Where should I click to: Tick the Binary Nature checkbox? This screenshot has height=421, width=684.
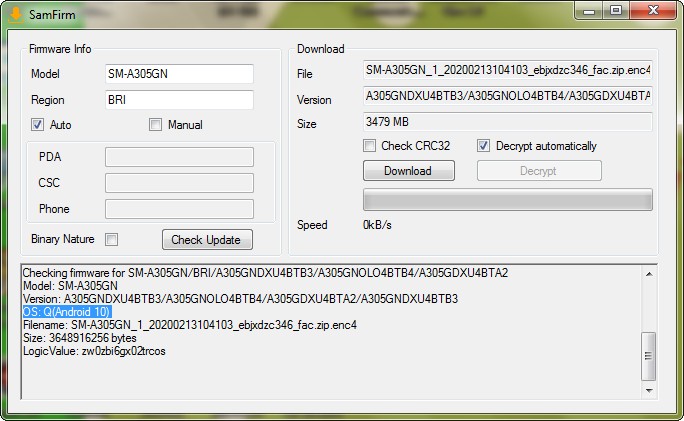(x=112, y=239)
